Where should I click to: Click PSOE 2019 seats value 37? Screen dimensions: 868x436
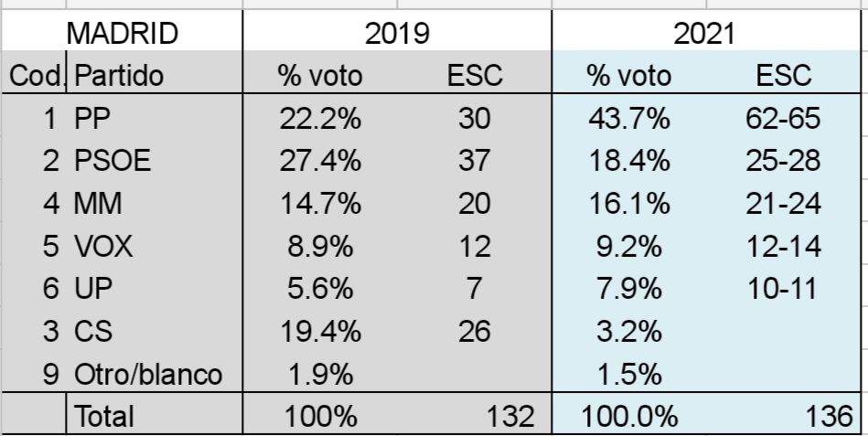point(474,161)
